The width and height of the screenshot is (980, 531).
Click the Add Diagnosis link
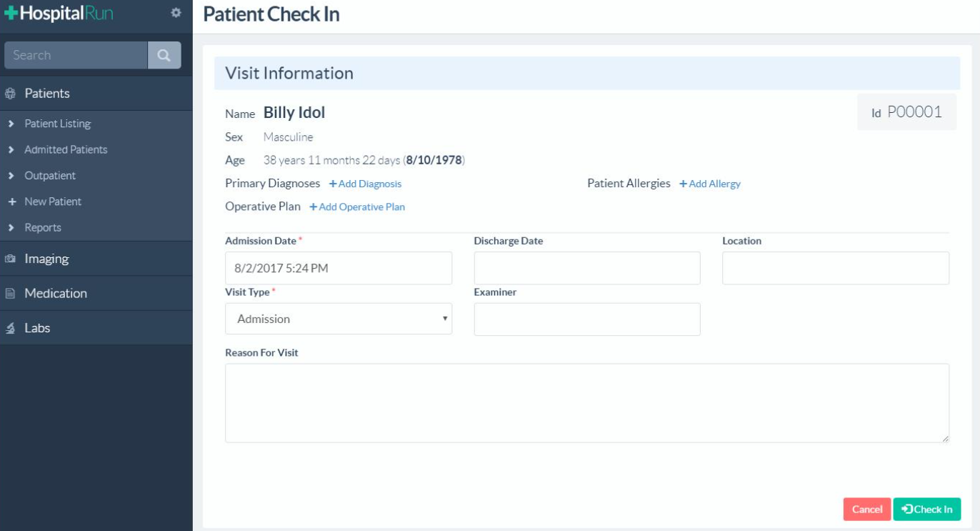click(x=365, y=184)
